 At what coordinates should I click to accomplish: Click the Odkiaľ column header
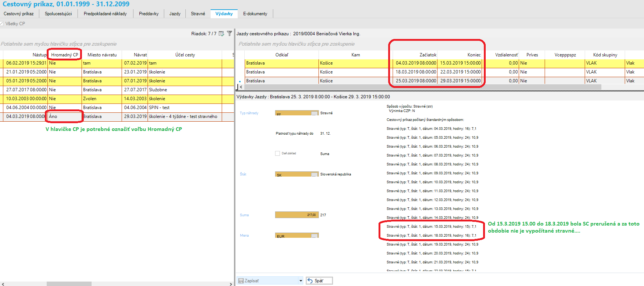tap(282, 55)
